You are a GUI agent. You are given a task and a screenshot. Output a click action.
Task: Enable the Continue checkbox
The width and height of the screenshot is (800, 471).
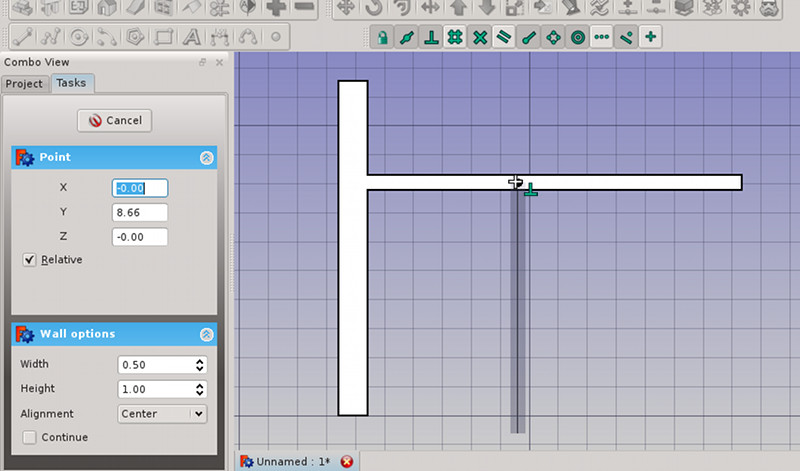(29, 437)
